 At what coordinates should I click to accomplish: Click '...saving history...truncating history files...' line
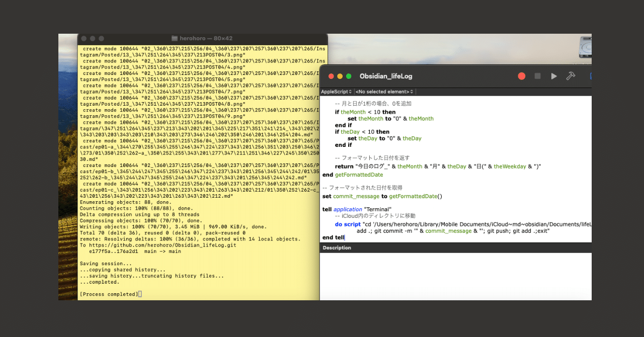152,276
